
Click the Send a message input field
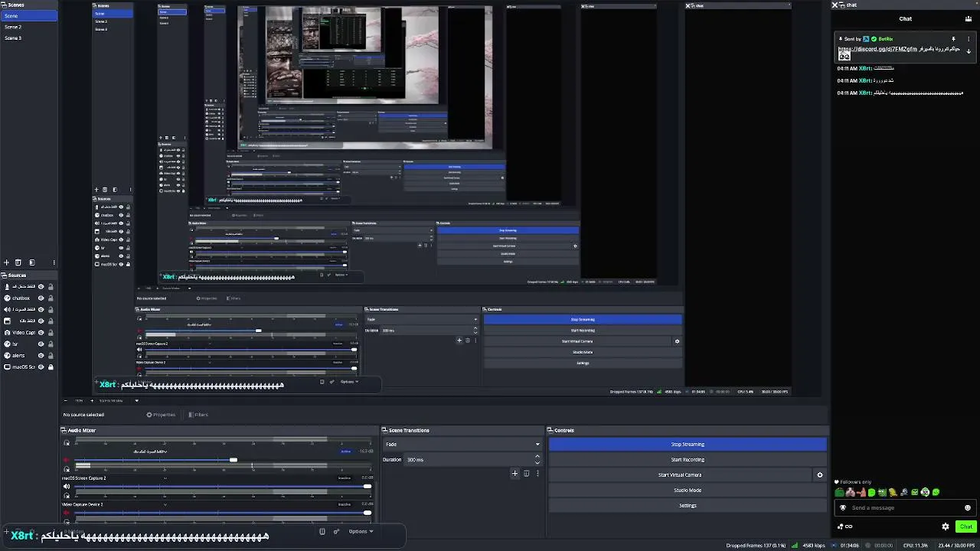[x=904, y=507]
